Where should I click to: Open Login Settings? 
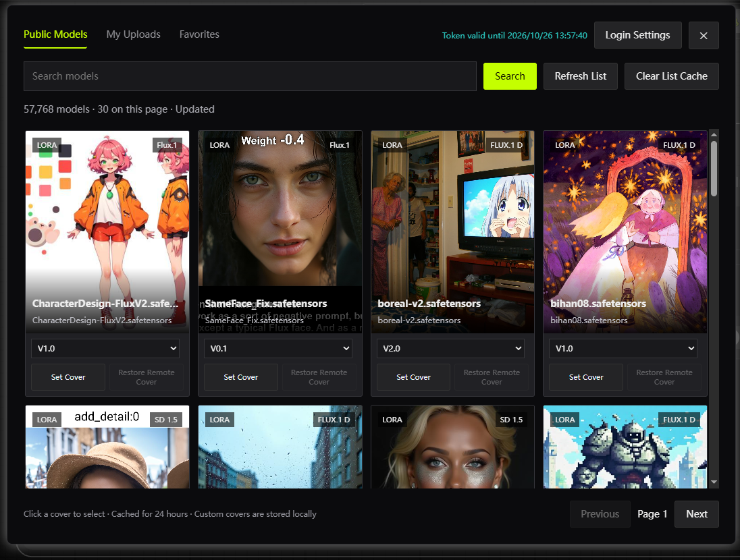point(637,35)
